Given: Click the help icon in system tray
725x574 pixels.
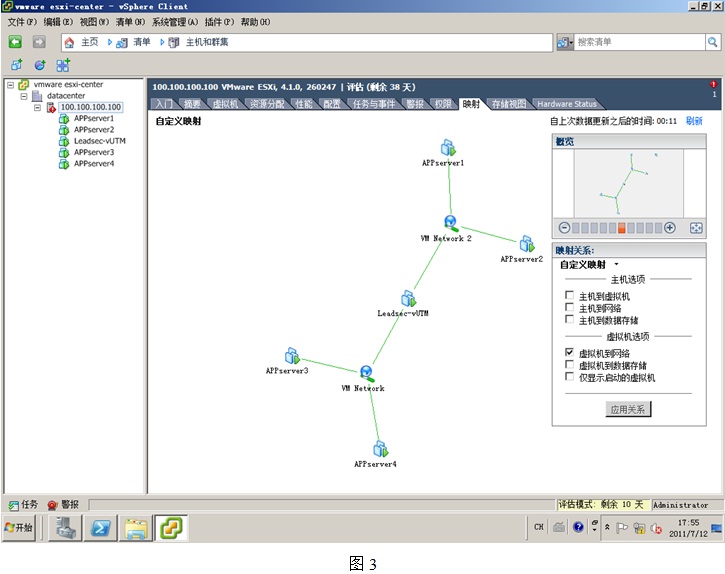Looking at the screenshot, I should tap(578, 527).
